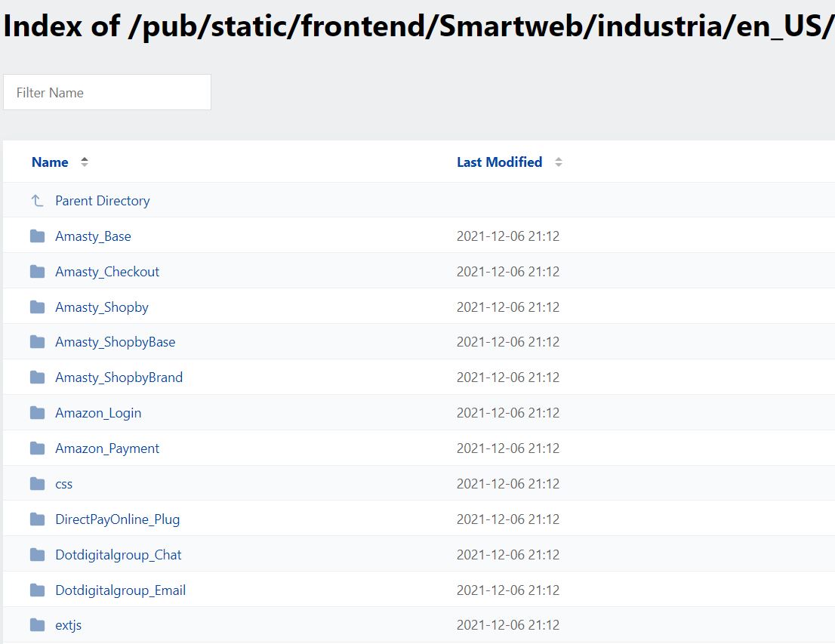Image resolution: width=835 pixels, height=644 pixels.
Task: Open the Dotdigitalgroup_Chat folder link
Action: (119, 555)
